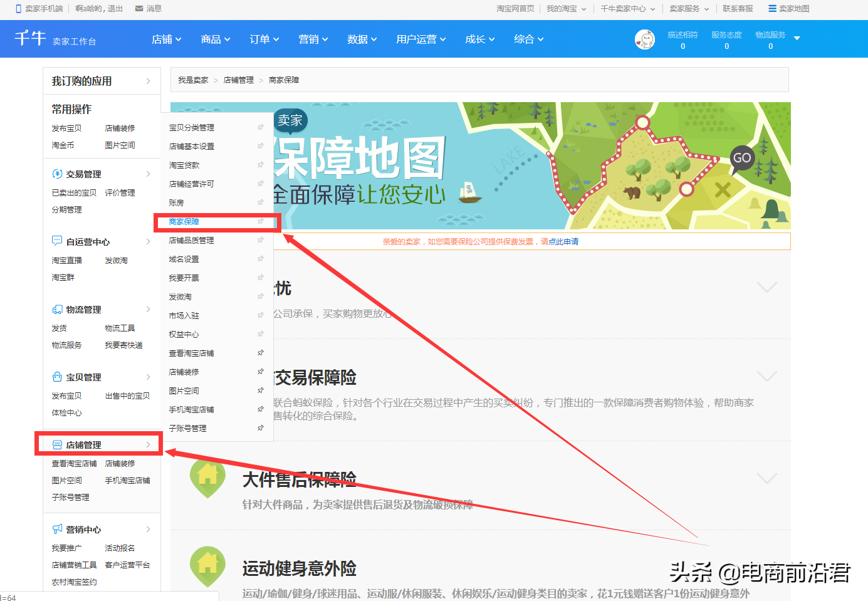Image resolution: width=868 pixels, height=601 pixels.
Task: Open the 消息 envelope link
Action: click(149, 9)
